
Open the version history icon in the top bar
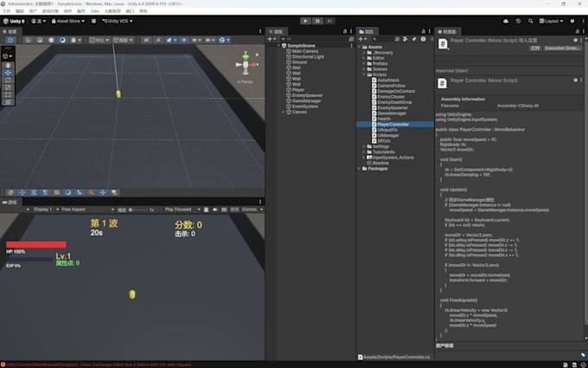click(518, 21)
